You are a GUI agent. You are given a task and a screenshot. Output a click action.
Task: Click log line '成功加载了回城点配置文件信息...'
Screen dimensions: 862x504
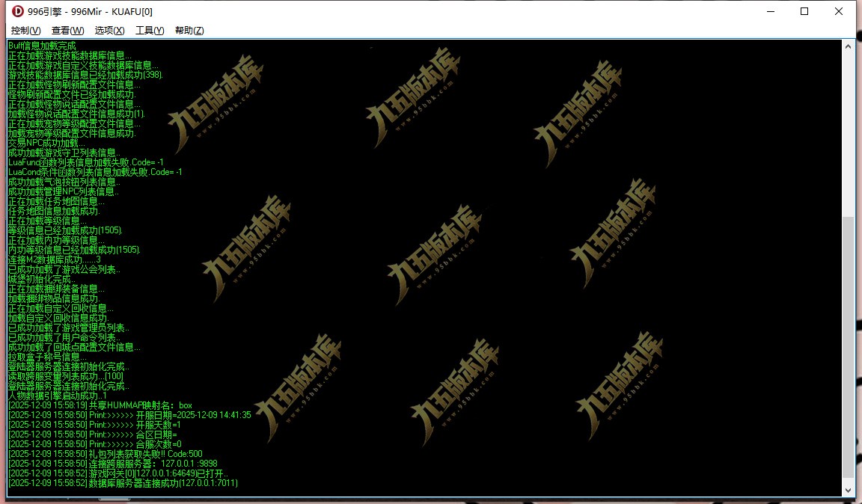74,348
